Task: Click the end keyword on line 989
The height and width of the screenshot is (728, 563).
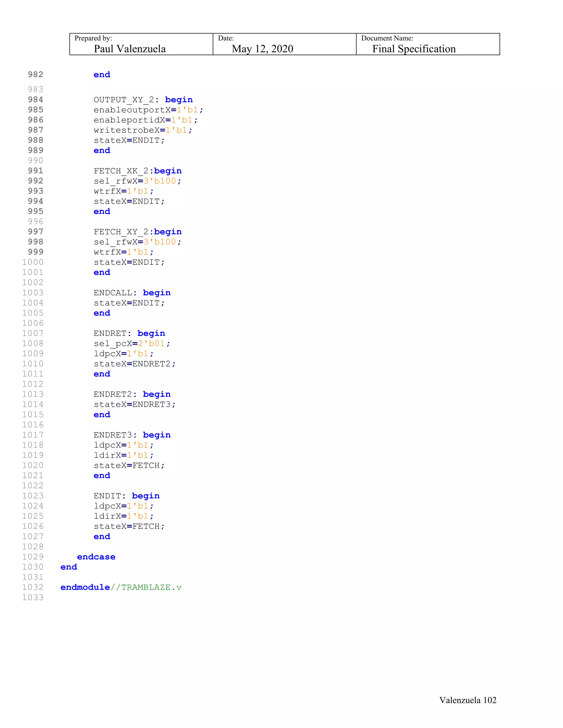Action: tap(102, 151)
